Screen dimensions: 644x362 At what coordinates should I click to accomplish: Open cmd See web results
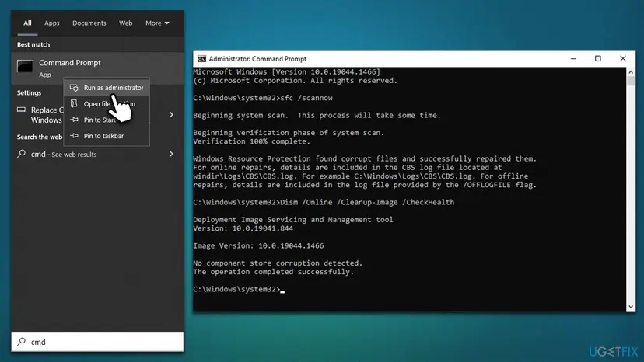tap(97, 155)
